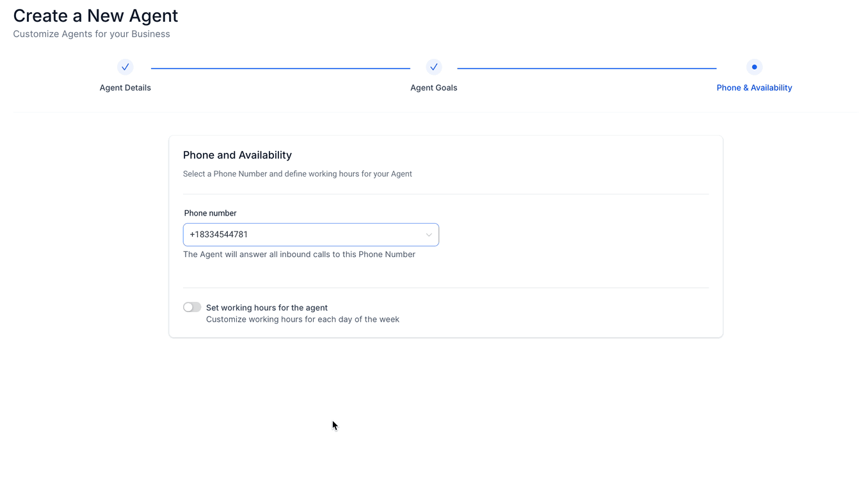This screenshot has height=504, width=859.
Task: Click the "Customize Agents for your Business" subtitle
Action: click(x=92, y=34)
